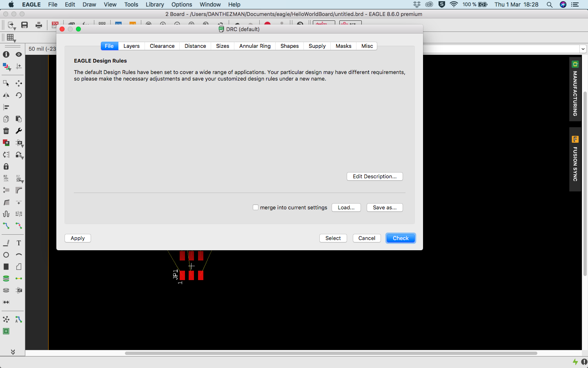Select the Arc drawing tool
Image resolution: width=588 pixels, height=368 pixels.
(x=19, y=255)
